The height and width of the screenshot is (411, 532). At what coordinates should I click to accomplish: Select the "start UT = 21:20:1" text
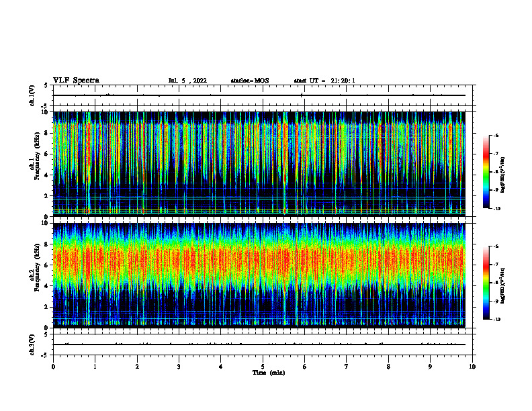[x=324, y=81]
